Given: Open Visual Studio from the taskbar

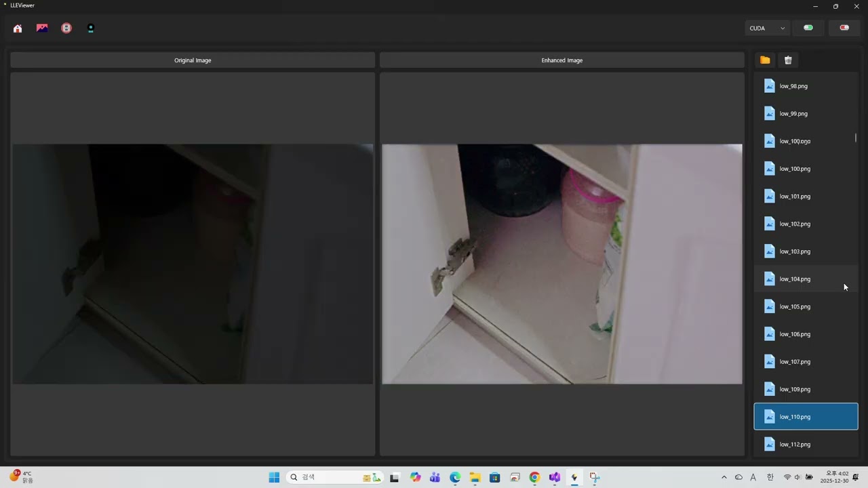Looking at the screenshot, I should click(555, 477).
